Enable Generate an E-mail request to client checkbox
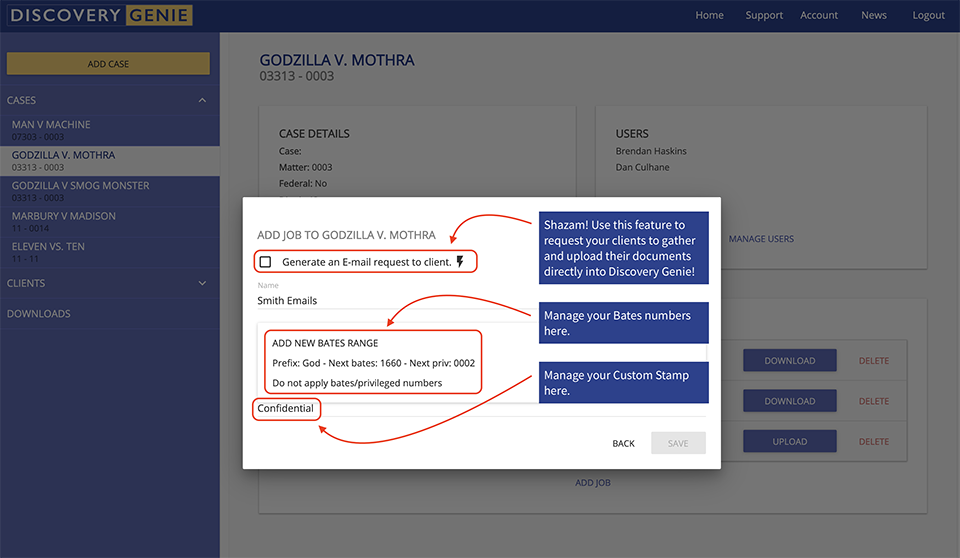 coord(265,262)
